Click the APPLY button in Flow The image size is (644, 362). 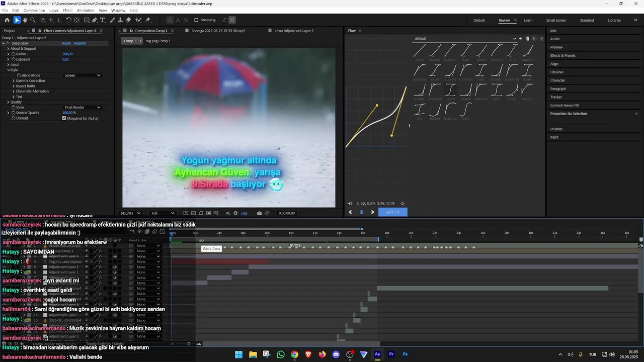(393, 212)
